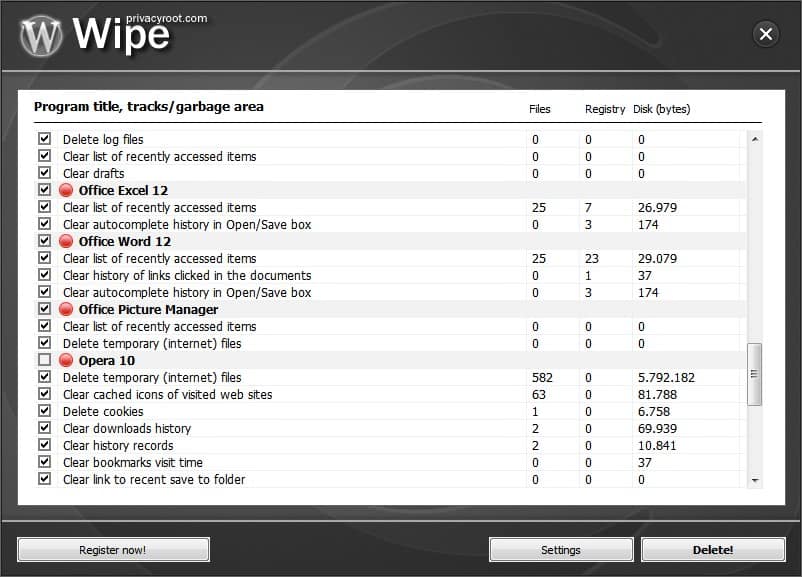Screen dimensions: 802x577
Task: Click the vertical scrollbar thumb
Action: click(x=754, y=374)
